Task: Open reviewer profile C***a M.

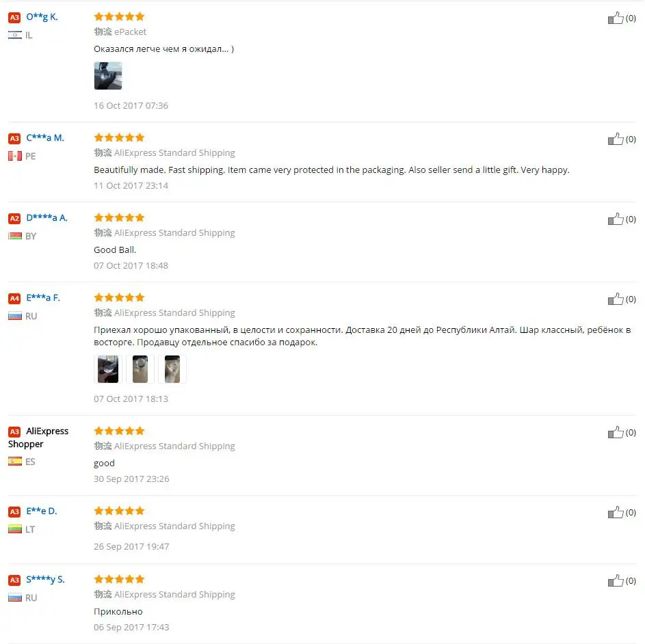Action: tap(45, 138)
